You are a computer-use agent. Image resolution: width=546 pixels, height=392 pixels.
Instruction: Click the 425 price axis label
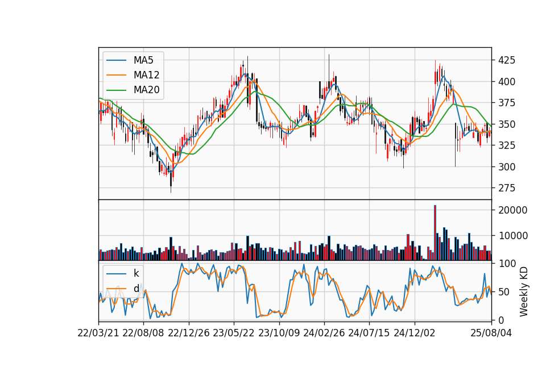507,61
